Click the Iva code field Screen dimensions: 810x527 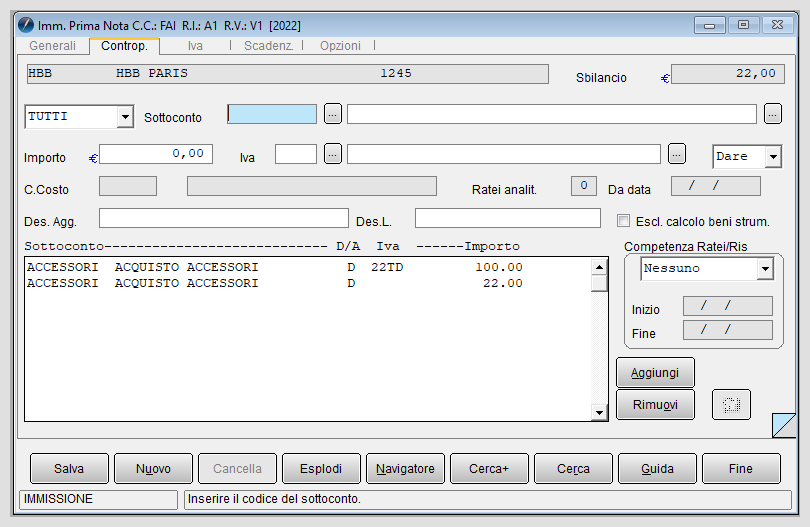[296, 154]
